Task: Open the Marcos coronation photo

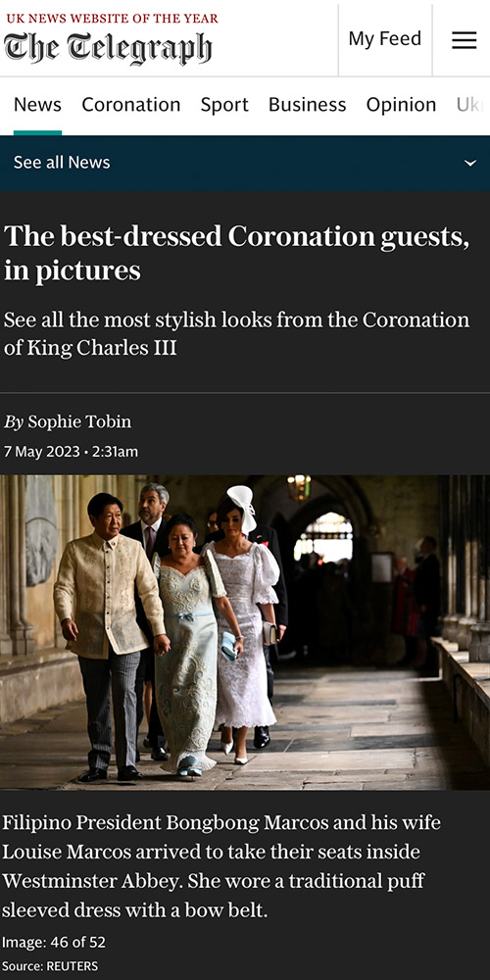Action: pyautogui.click(x=245, y=632)
